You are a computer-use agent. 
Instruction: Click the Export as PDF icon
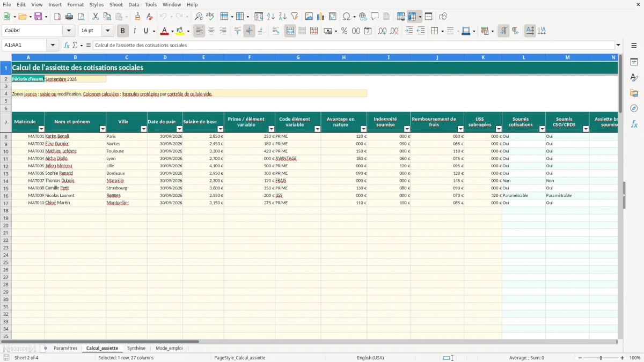tap(57, 17)
